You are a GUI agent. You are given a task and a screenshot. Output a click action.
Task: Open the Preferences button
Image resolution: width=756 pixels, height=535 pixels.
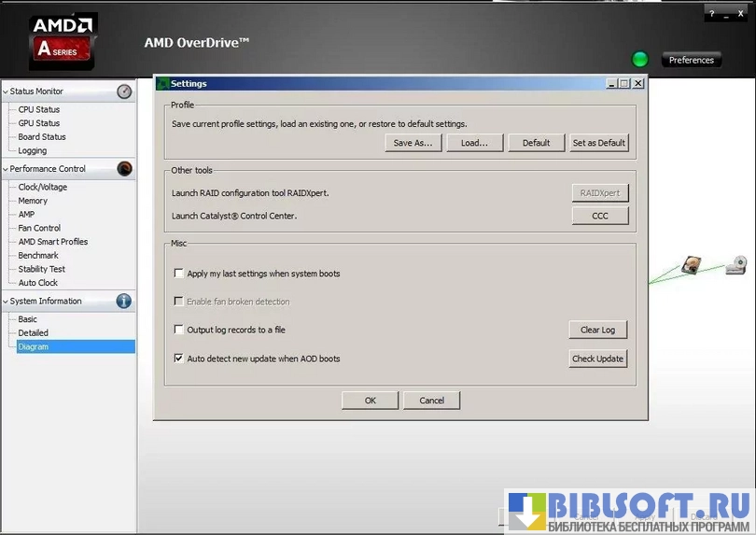coord(692,60)
